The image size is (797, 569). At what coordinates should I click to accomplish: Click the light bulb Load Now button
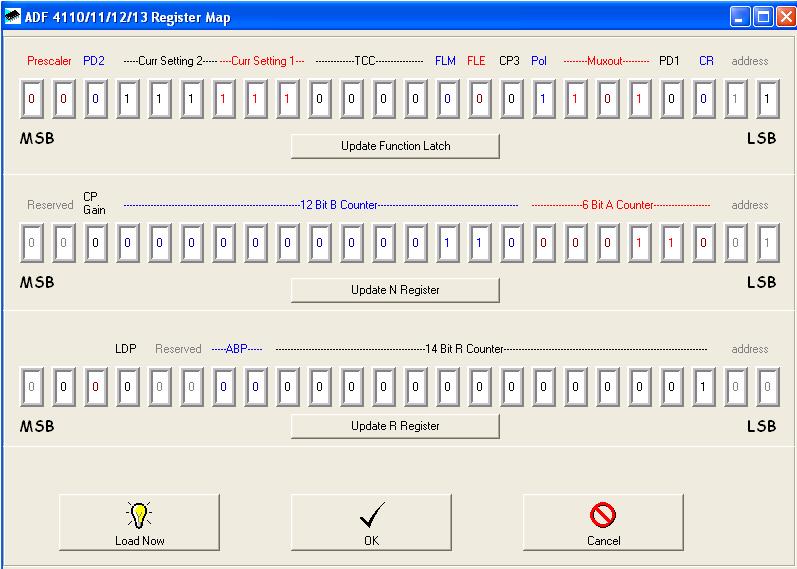(x=139, y=522)
